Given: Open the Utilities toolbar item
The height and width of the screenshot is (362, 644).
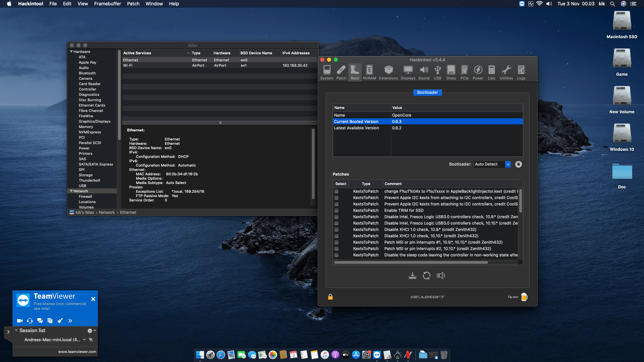Looking at the screenshot, I should click(506, 72).
